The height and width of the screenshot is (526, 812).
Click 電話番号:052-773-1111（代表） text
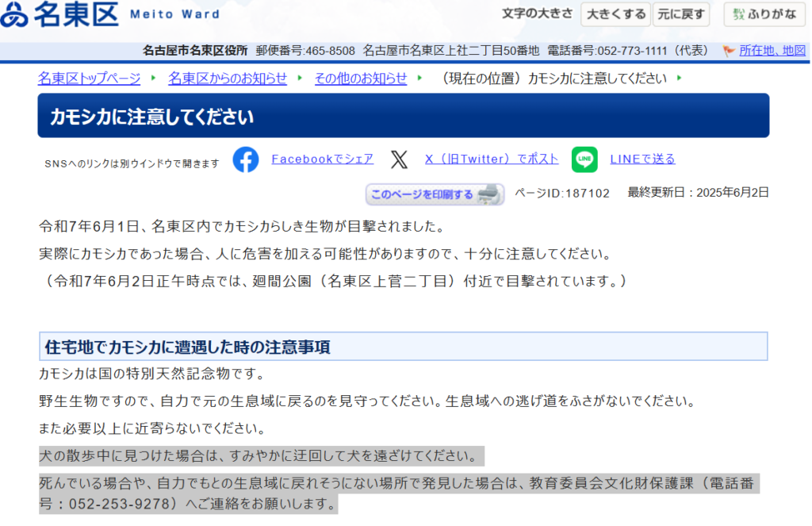pyautogui.click(x=628, y=51)
